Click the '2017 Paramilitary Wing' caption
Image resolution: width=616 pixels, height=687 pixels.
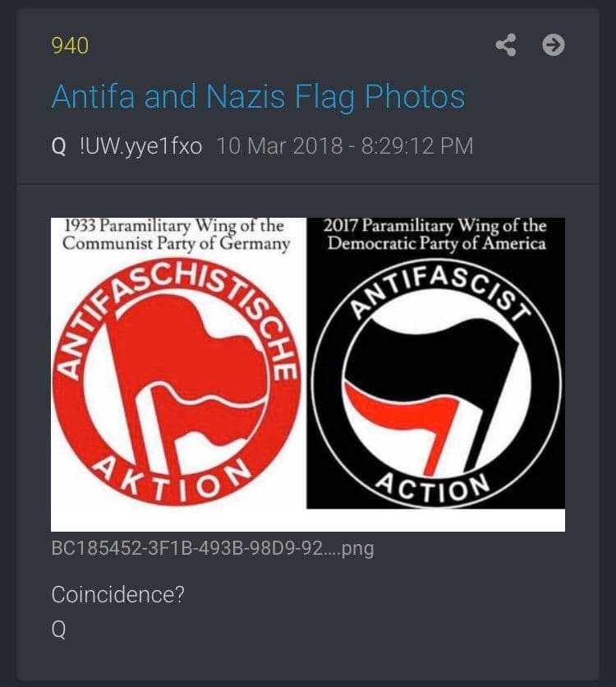436,234
